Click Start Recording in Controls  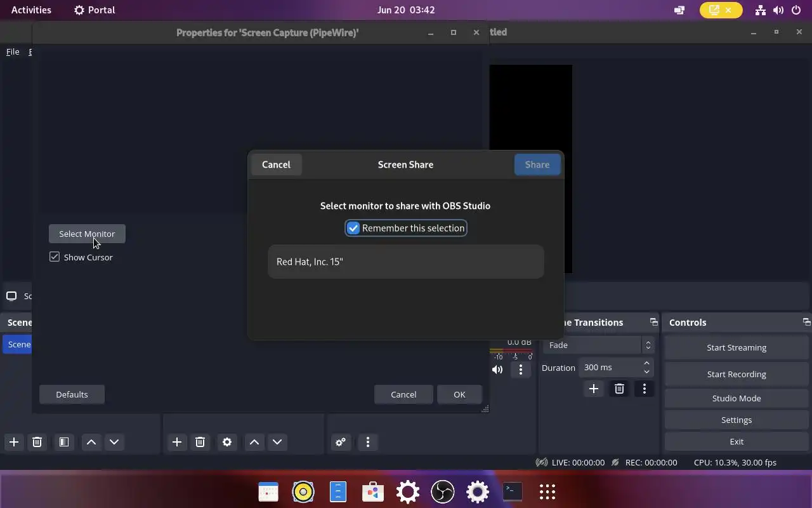point(737,374)
